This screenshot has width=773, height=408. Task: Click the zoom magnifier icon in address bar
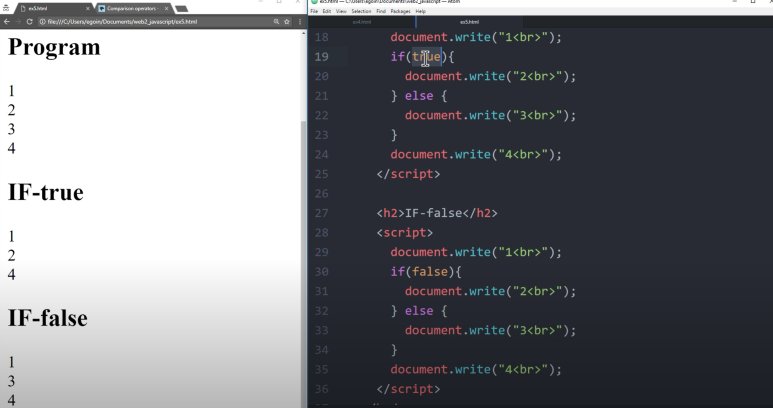coord(277,22)
